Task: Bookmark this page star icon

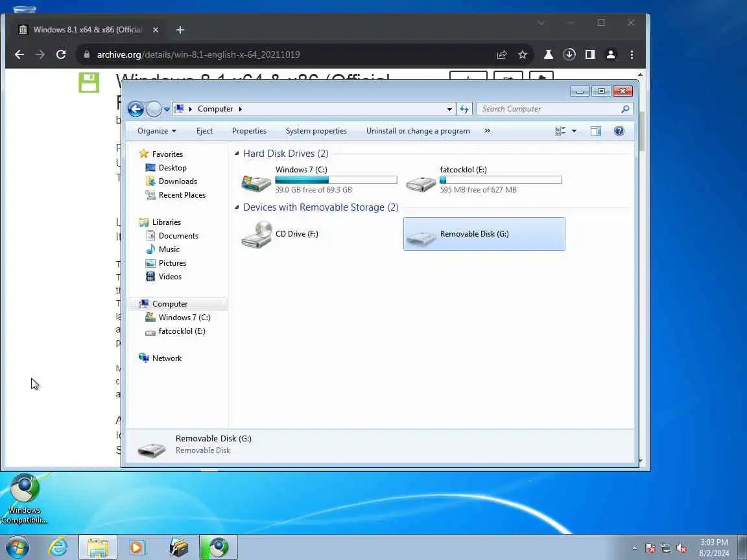Action: pos(523,54)
